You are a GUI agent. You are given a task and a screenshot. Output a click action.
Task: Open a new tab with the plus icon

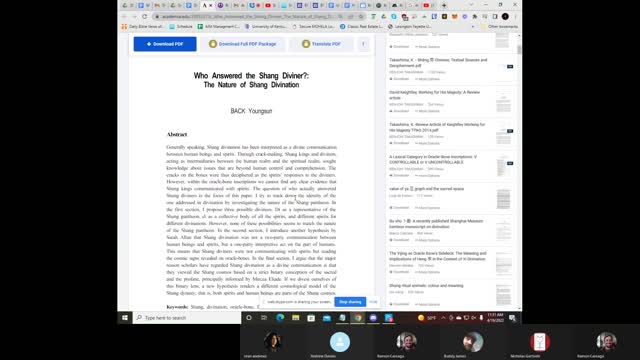click(x=444, y=5)
